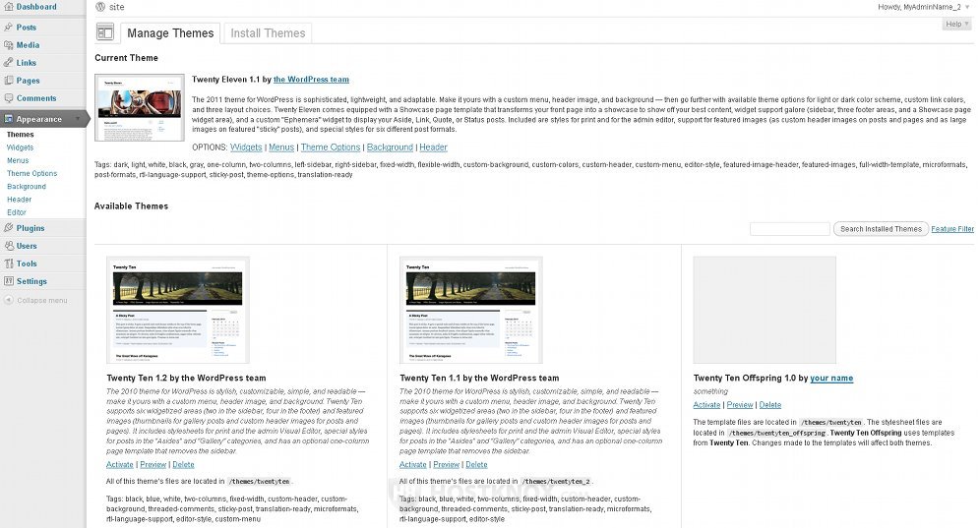This screenshot has height=528, width=980.
Task: Collapse the Appearance menu with its arrow
Action: coord(78,119)
